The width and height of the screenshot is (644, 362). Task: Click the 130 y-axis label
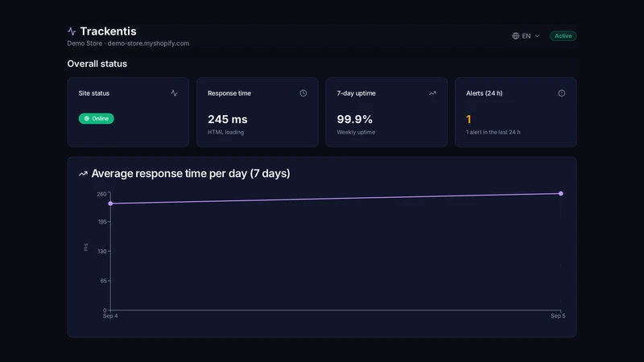point(102,251)
